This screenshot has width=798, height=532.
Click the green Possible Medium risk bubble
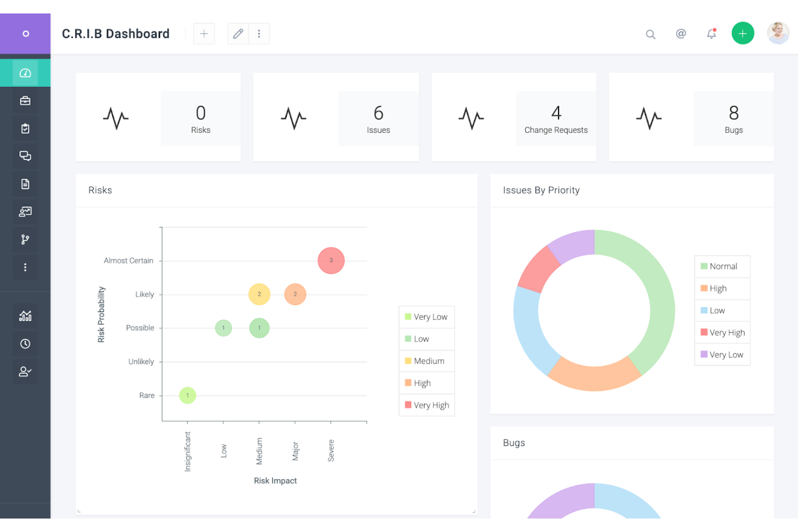point(259,328)
